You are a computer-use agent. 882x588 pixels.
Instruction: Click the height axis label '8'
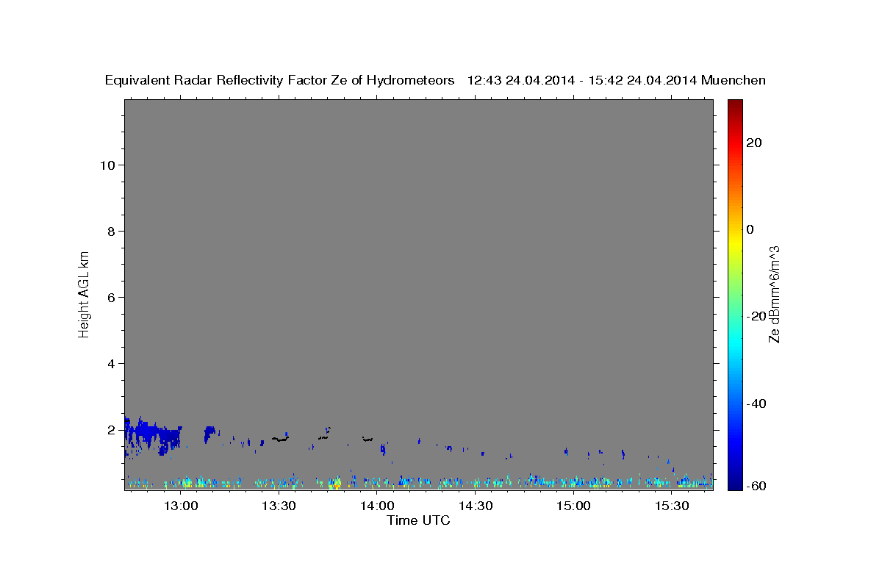110,231
